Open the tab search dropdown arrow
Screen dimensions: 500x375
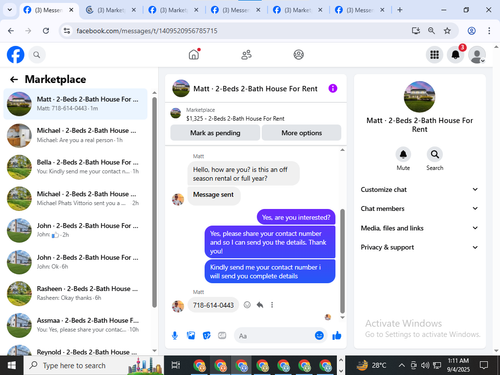click(x=10, y=10)
